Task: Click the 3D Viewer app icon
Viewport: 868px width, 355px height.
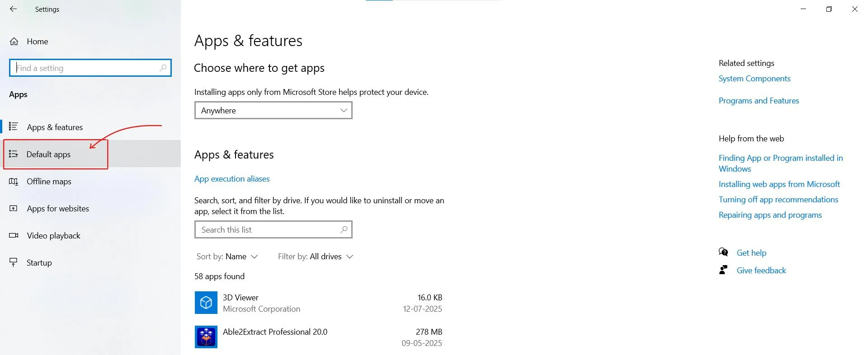Action: tap(206, 303)
